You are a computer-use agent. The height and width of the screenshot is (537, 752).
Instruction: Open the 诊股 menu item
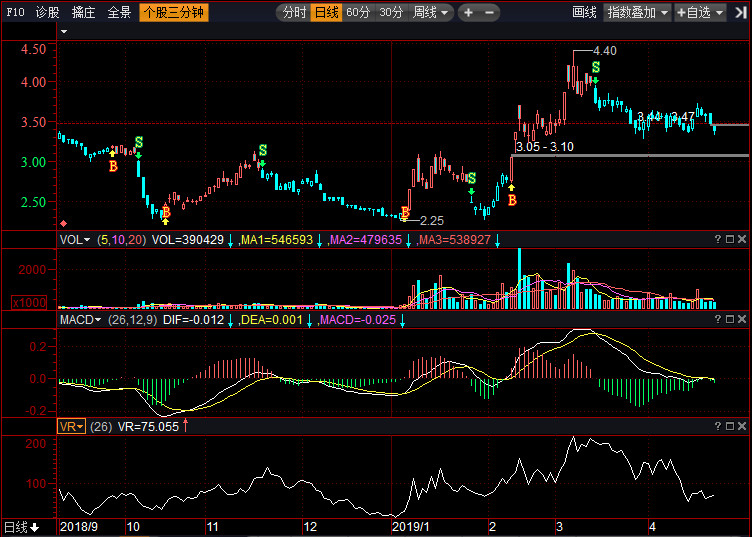tap(47, 12)
